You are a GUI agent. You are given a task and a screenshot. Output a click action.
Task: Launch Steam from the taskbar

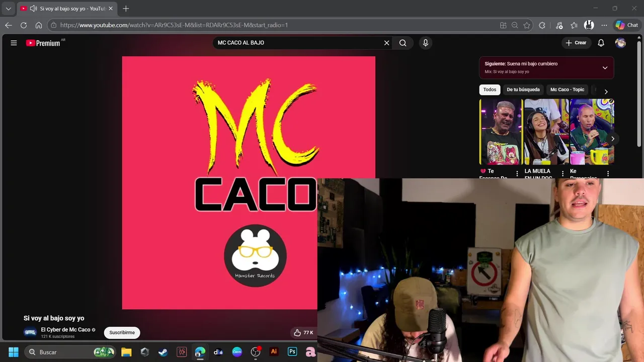pos(163,352)
